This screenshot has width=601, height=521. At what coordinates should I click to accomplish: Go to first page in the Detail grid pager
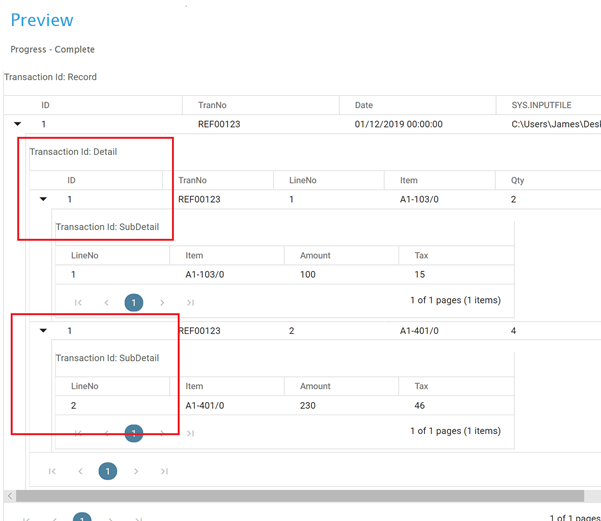click(x=52, y=471)
